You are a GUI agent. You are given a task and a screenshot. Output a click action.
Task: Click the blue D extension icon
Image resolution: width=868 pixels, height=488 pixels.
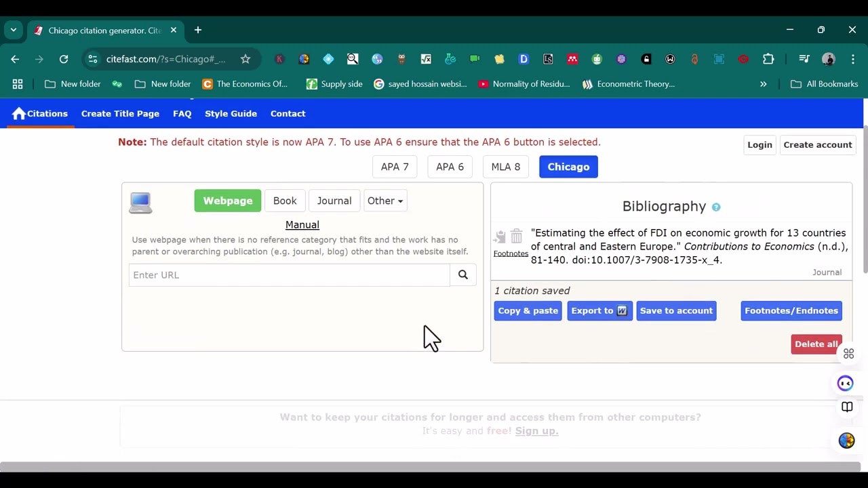[524, 59]
